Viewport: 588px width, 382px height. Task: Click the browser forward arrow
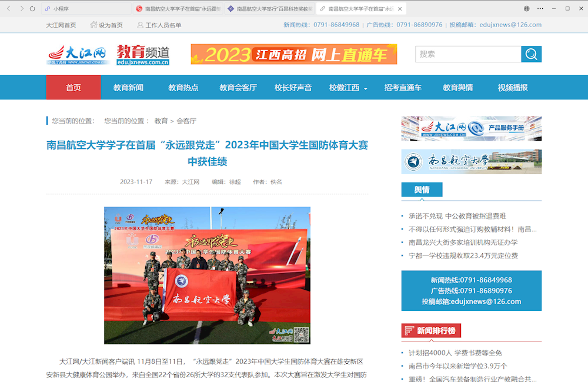(22, 9)
